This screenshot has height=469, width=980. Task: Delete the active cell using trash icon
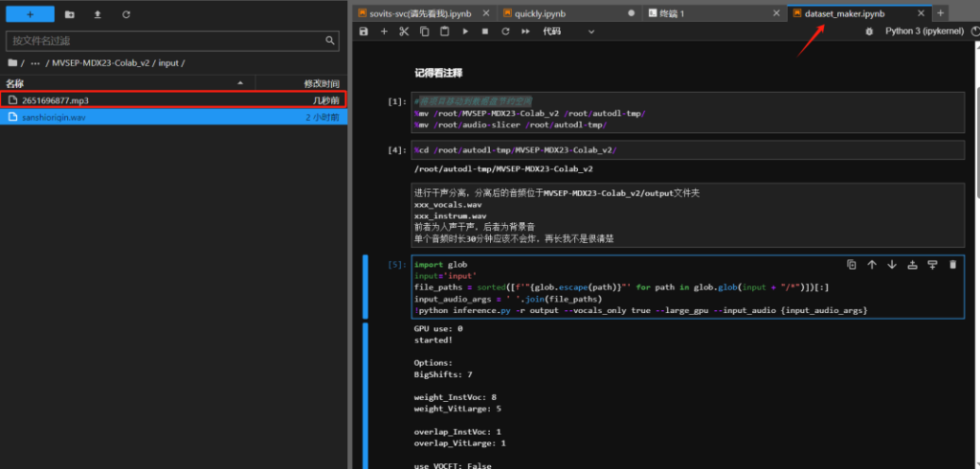point(952,265)
